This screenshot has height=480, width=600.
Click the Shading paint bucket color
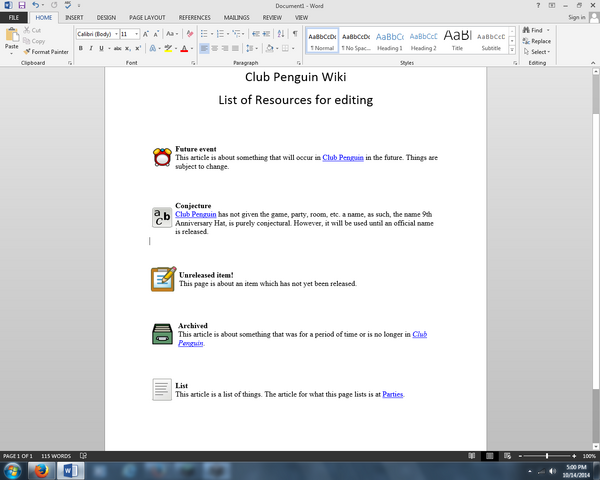point(269,48)
